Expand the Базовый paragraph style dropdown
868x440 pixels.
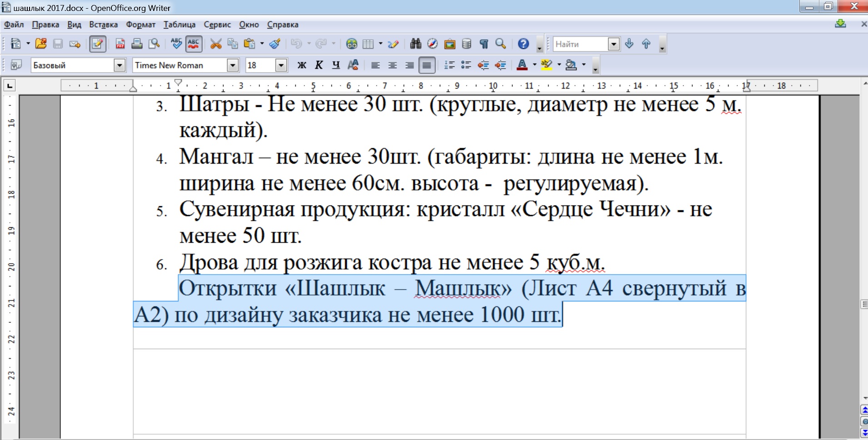[x=120, y=65]
